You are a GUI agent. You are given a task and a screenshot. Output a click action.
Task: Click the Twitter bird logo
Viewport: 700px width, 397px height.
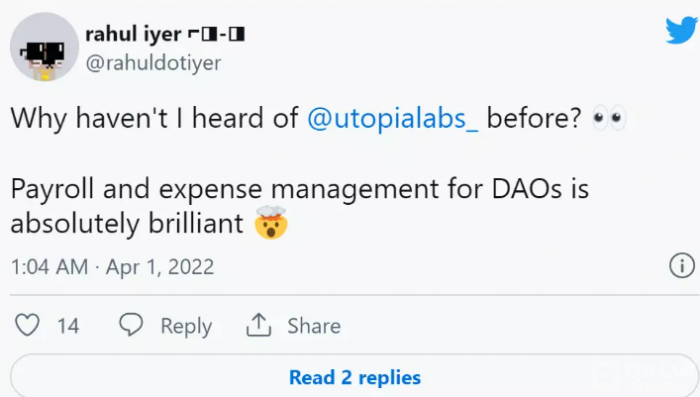tap(682, 30)
